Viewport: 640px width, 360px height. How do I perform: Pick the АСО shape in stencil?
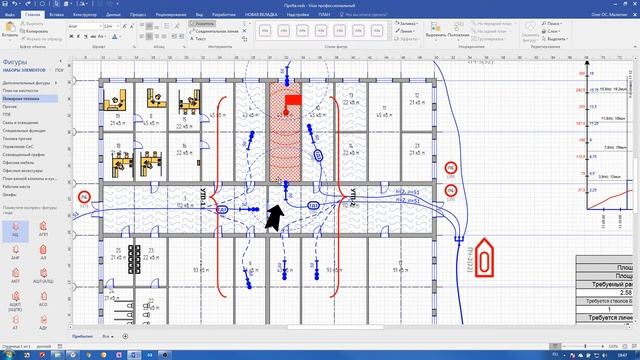[x=43, y=299]
